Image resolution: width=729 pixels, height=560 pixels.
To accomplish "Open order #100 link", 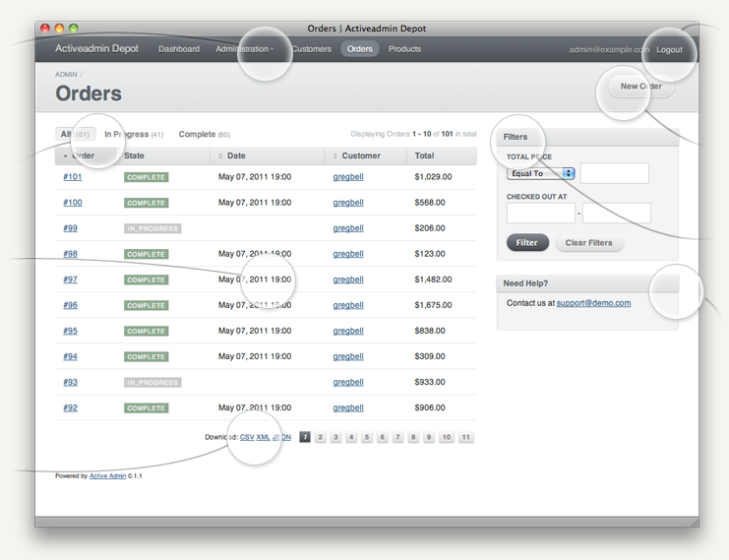I will click(73, 203).
